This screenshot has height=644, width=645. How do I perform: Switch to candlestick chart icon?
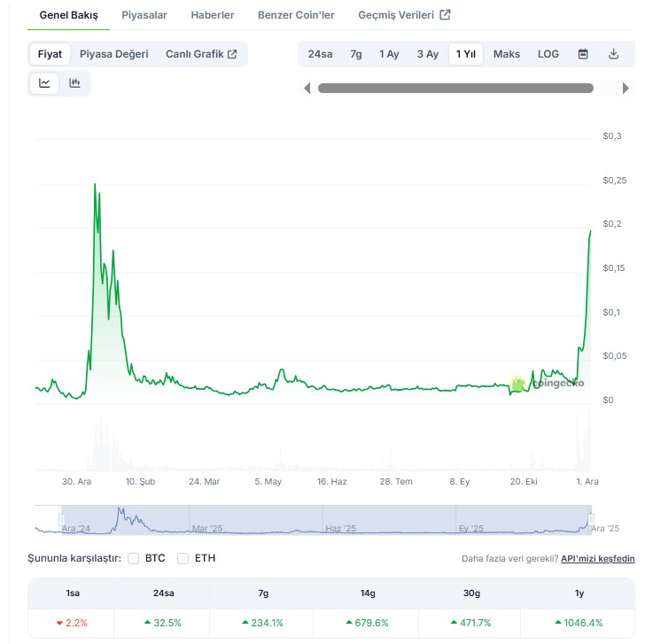[x=75, y=83]
